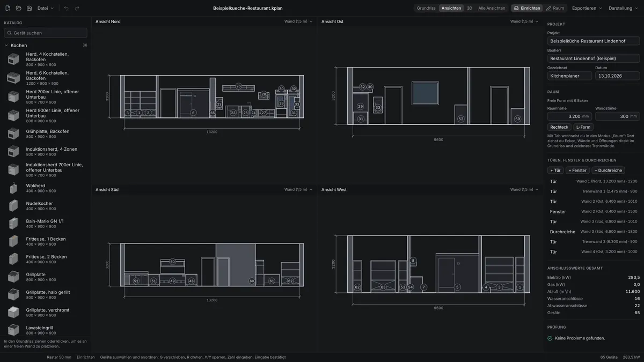The image size is (644, 362).
Task: Select the Durchreiche row for Wand 3
Action: [x=594, y=232]
